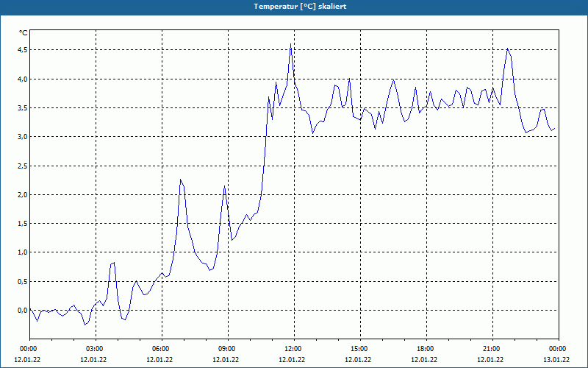This screenshot has width=588, height=368.
Task: Click the 09:00 time label
Action: 227,349
